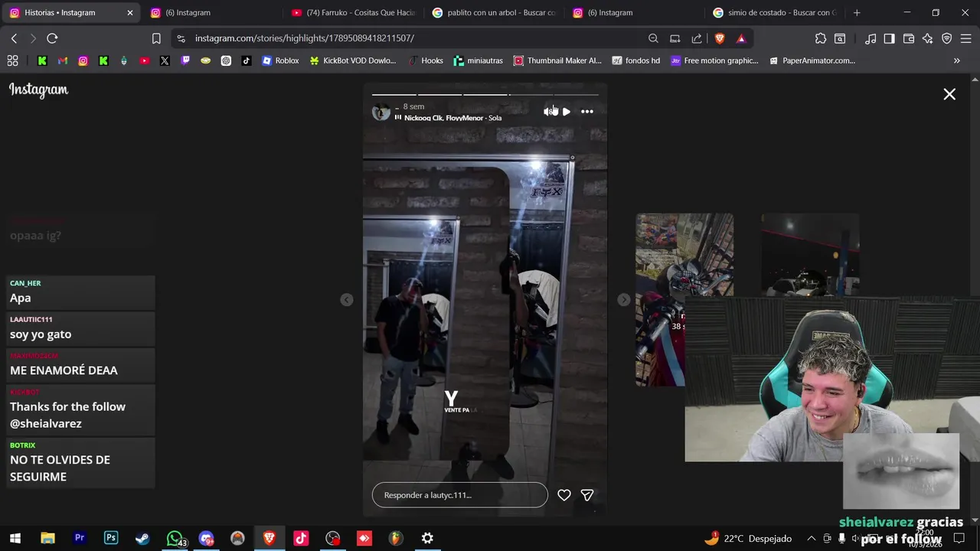Switch to 'pablito con un arbol' Google tab
This screenshot has width=980, height=551.
(x=494, y=13)
